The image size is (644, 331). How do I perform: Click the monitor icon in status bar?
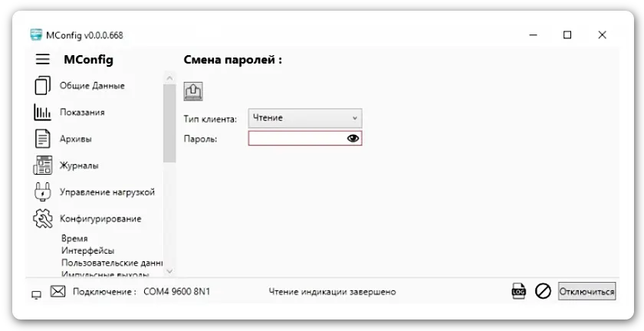[x=37, y=294]
